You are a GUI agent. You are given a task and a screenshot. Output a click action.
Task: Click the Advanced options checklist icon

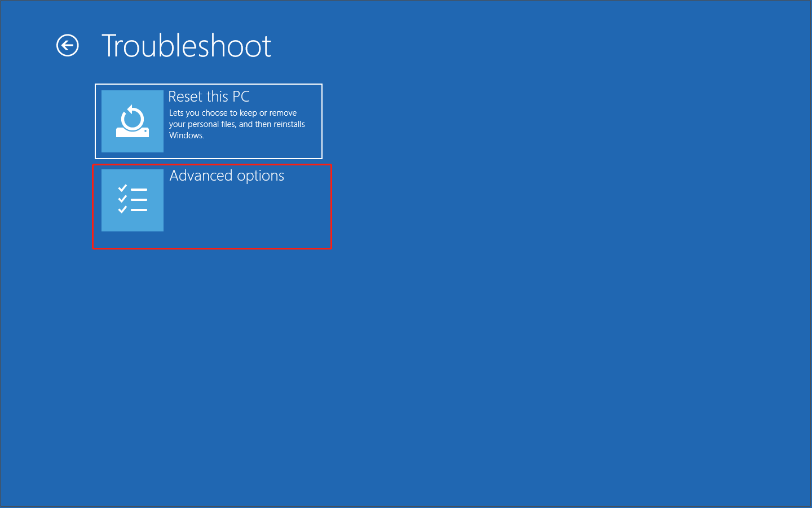(133, 200)
